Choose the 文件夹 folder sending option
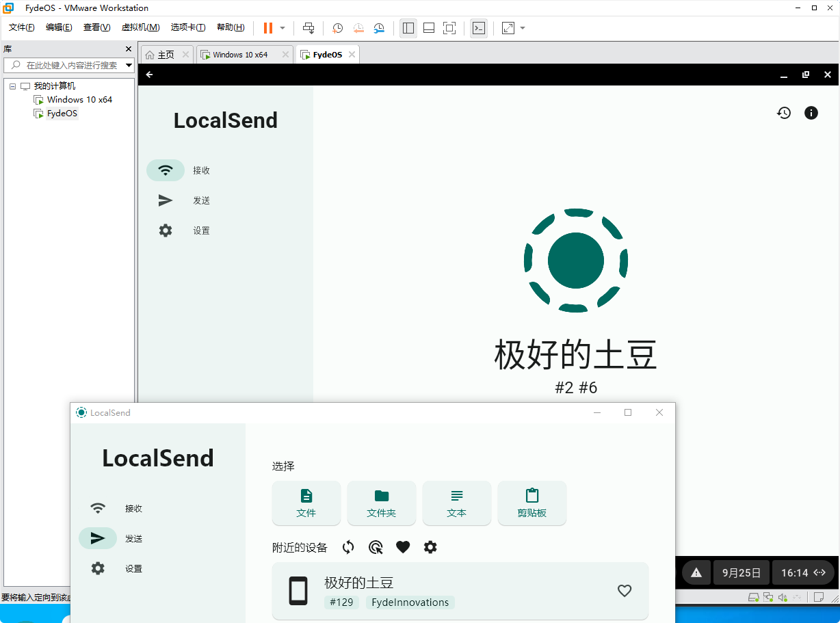Image resolution: width=840 pixels, height=623 pixels. pyautogui.click(x=382, y=503)
